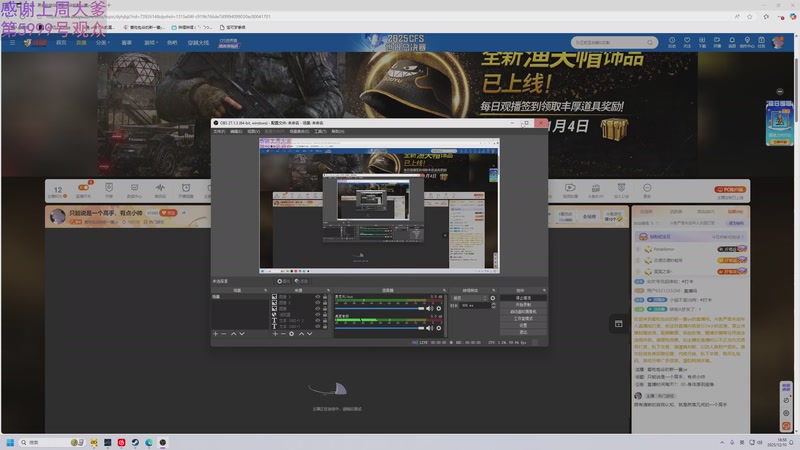Image resolution: width=800 pixels, height=450 pixels.
Task: Click 停止推流 button in OBS controls
Action: pos(523,298)
